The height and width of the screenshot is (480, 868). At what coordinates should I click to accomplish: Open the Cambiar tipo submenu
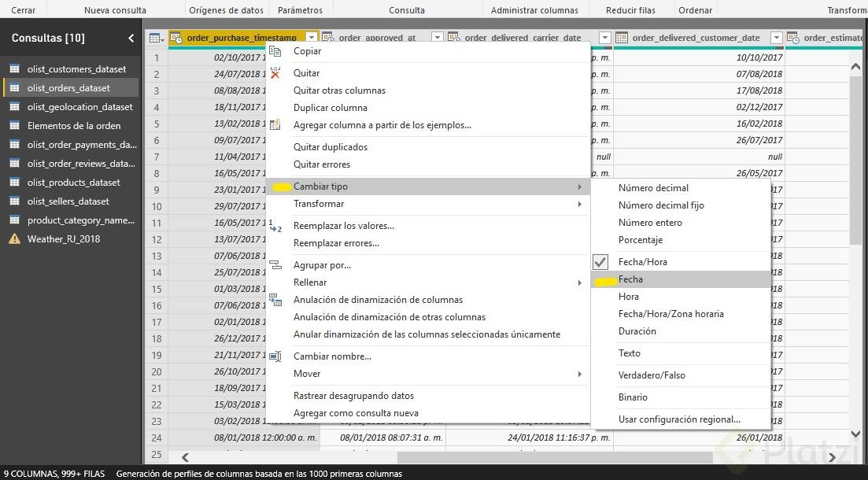(428, 186)
